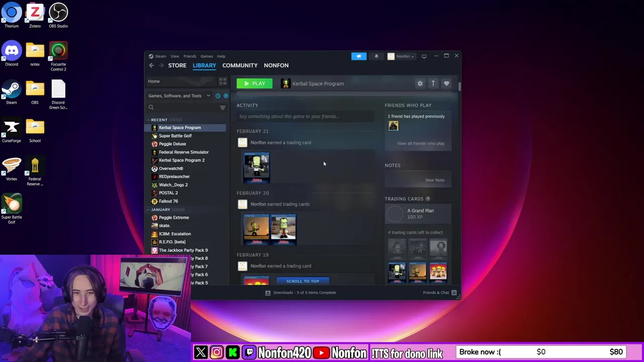Viewport: 644px width, 362px height.
Task: Click the green PLAY button
Action: coord(255,83)
